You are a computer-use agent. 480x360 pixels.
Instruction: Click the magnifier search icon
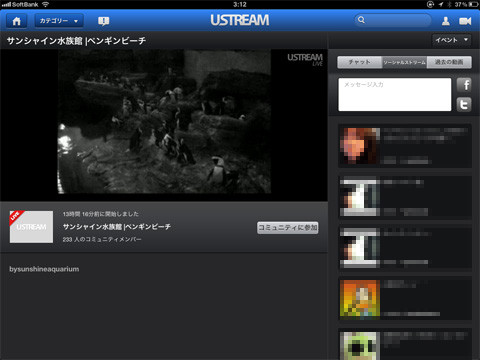tap(361, 20)
